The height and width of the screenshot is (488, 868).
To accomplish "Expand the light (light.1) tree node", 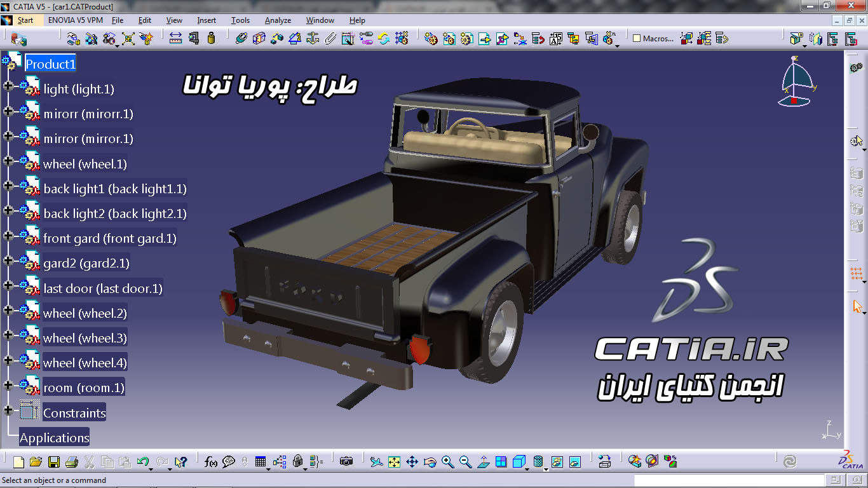I will [8, 86].
